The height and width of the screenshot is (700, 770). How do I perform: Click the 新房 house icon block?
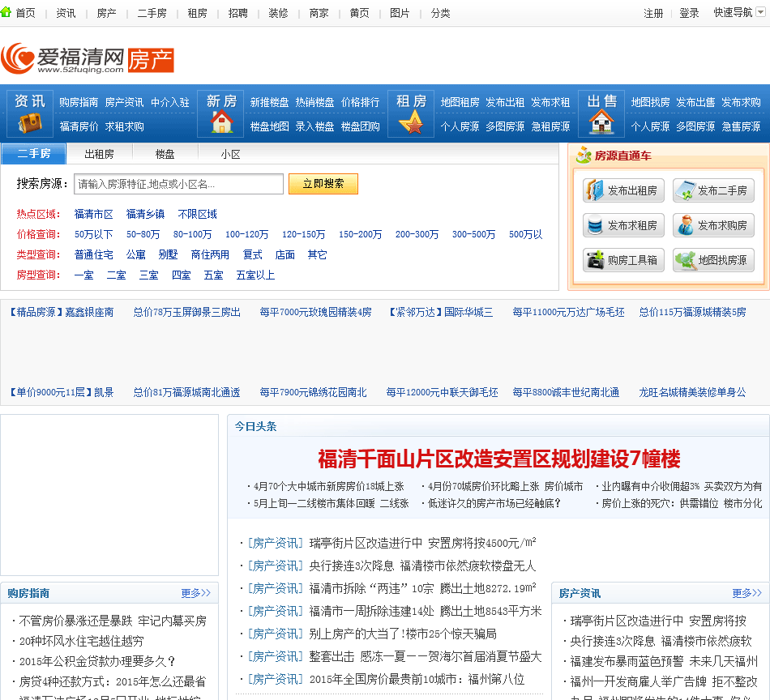click(x=221, y=114)
